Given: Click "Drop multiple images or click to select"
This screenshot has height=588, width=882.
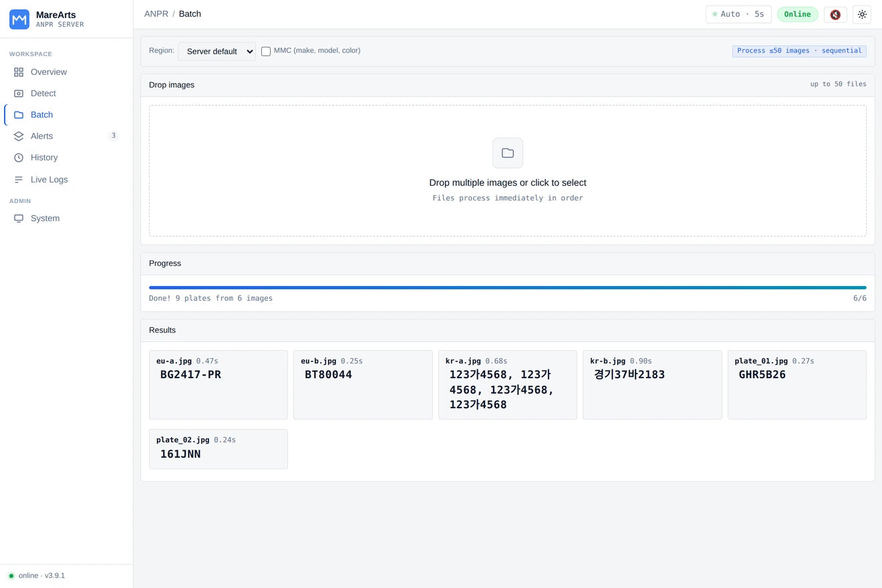Looking at the screenshot, I should click(508, 183).
